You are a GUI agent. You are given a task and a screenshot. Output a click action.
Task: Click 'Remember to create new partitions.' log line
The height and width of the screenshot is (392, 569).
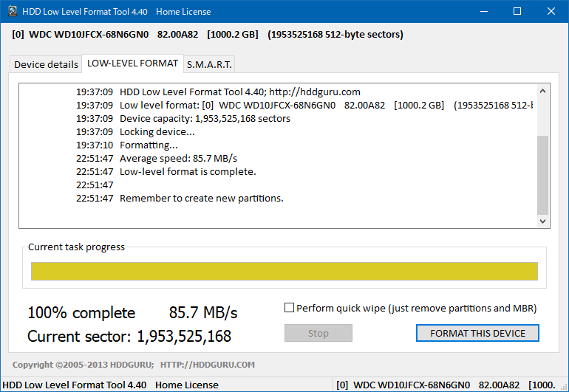pyautogui.click(x=202, y=199)
